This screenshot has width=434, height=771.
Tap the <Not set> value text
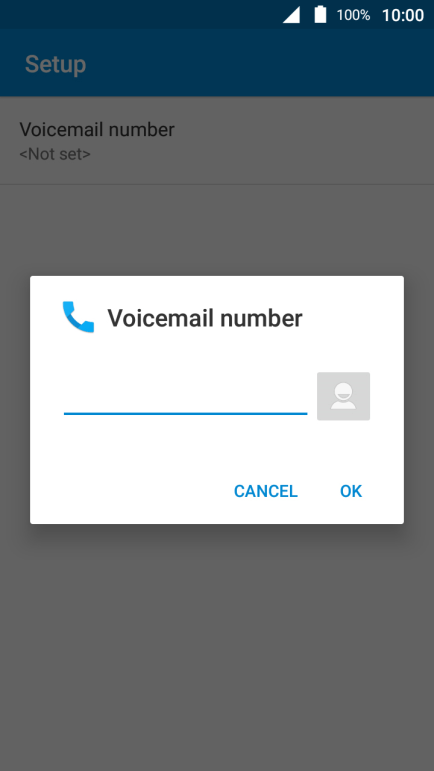(x=55, y=154)
